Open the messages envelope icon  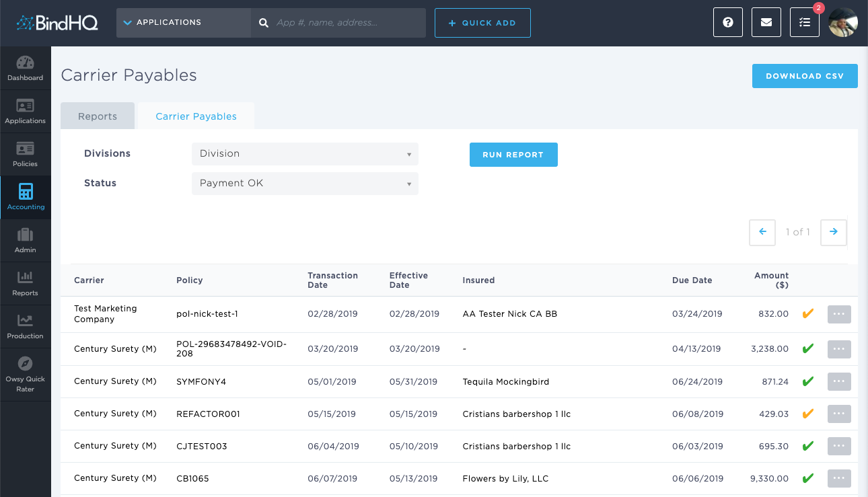766,22
